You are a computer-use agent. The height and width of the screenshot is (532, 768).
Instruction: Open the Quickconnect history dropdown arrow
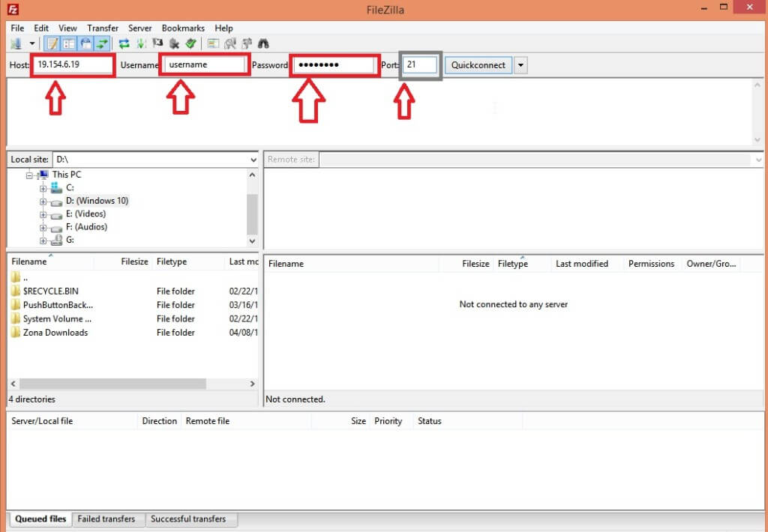click(x=521, y=65)
